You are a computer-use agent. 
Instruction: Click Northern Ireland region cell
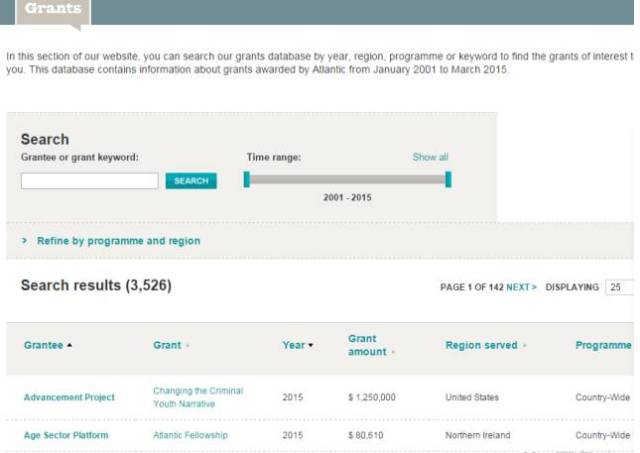[x=478, y=435]
